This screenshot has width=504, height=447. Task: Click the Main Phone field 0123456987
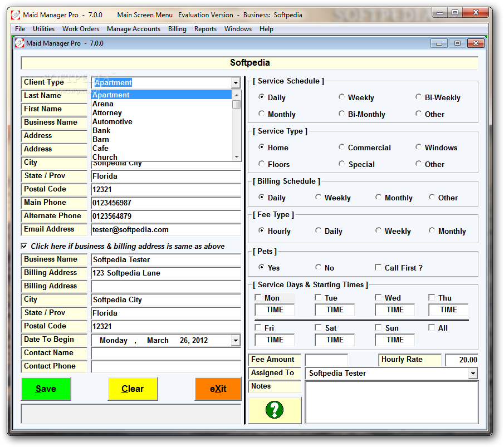pos(166,203)
